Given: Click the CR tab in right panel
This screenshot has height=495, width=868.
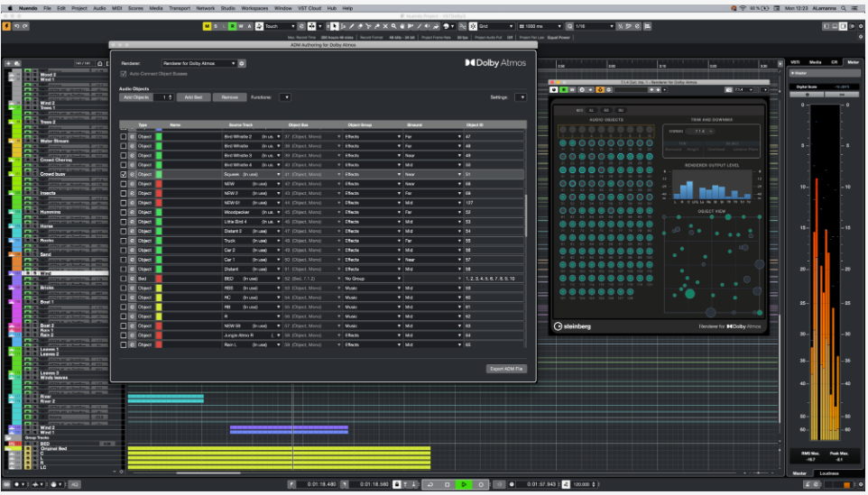Looking at the screenshot, I should coord(835,62).
